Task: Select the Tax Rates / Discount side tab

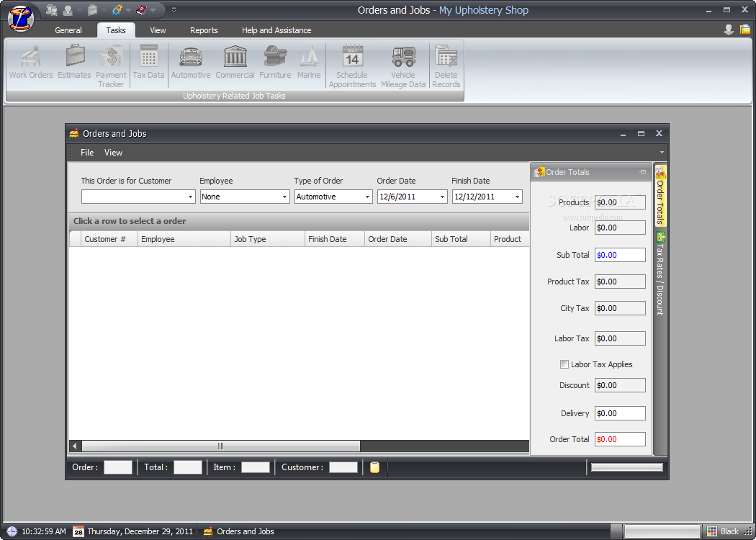Action: pos(660,274)
